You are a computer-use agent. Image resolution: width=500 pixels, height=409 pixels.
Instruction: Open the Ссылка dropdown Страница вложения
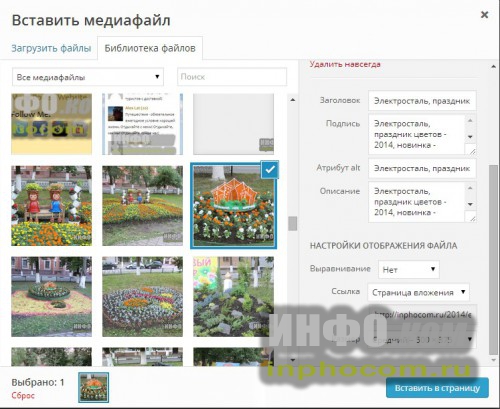pos(418,292)
